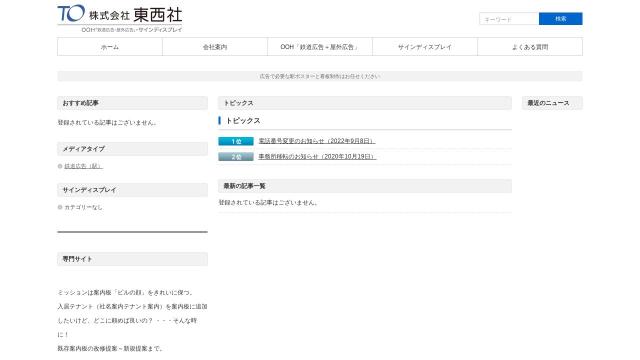640x360 pixels.
Task: Click the おすすめ記事 section header
Action: pyautogui.click(x=132, y=103)
